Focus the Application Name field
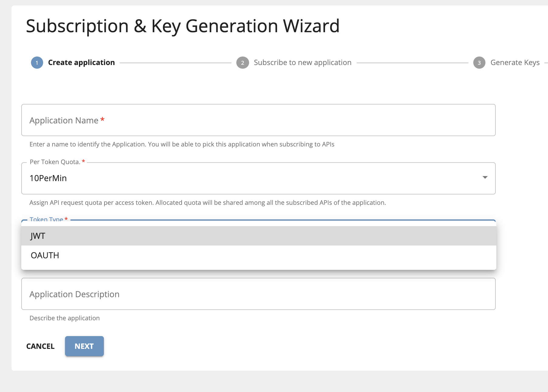 pos(259,120)
